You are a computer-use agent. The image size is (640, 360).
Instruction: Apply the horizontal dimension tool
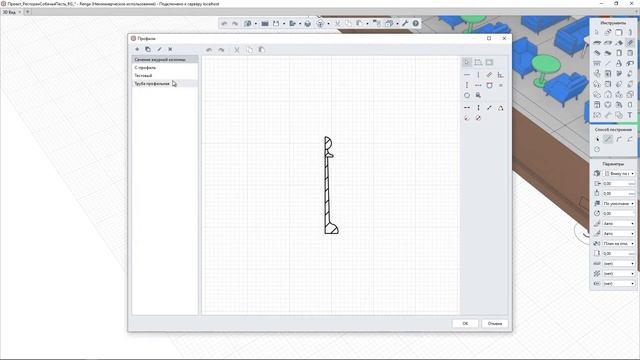pyautogui.click(x=467, y=108)
